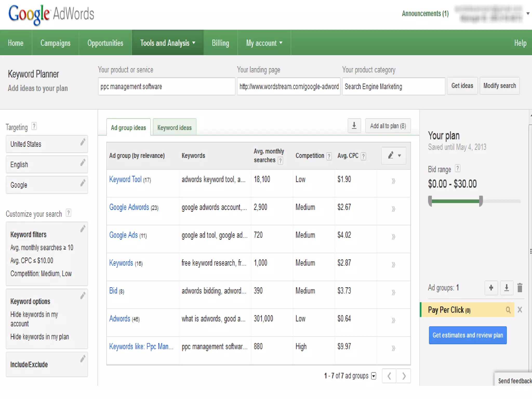Click magnifier icon on Pay Per Click group
532x399 pixels.
point(508,310)
